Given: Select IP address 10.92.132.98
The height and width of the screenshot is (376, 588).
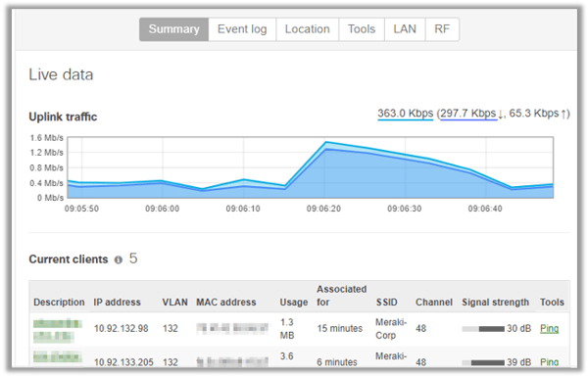Looking at the screenshot, I should [x=122, y=329].
